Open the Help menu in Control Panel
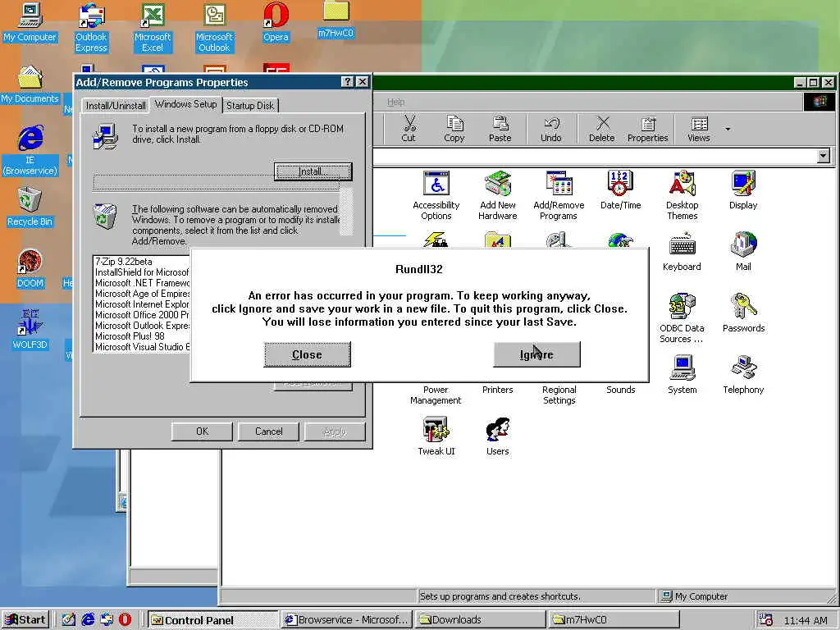The width and height of the screenshot is (840, 630). click(396, 102)
